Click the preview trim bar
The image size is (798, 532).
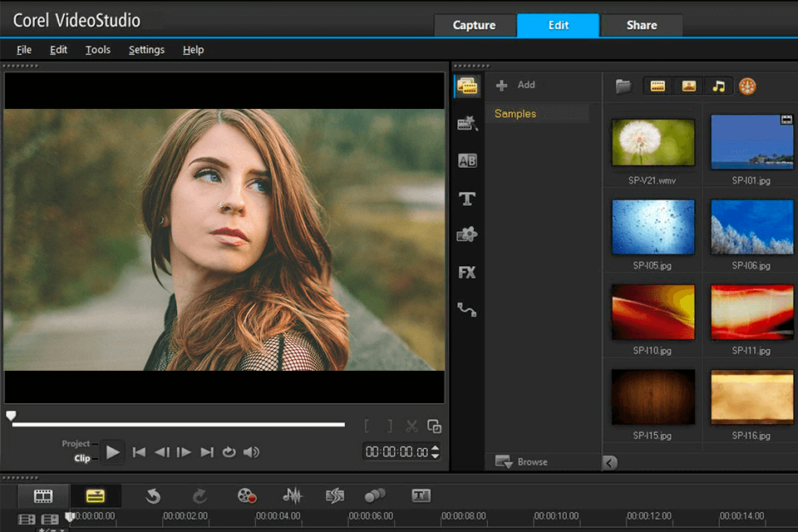(x=179, y=424)
